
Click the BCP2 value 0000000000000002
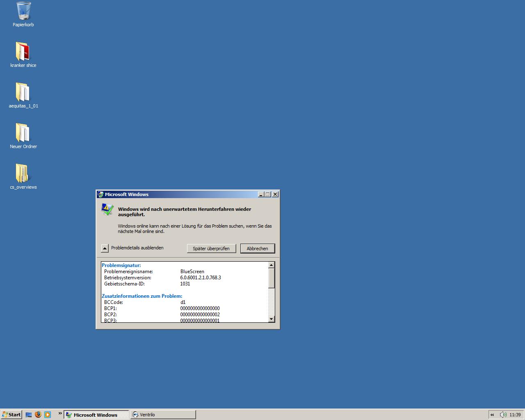[x=200, y=315]
